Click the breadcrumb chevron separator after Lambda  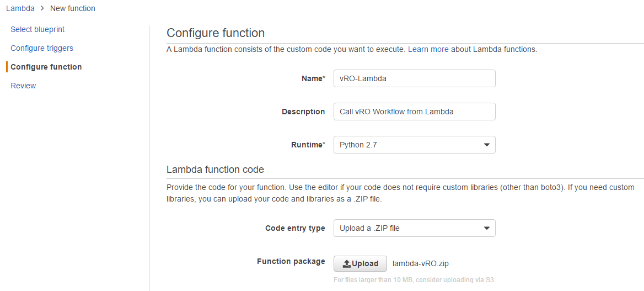pos(42,8)
